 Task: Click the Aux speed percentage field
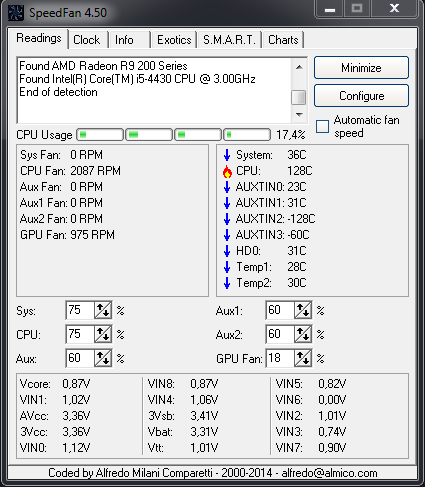tap(80, 358)
